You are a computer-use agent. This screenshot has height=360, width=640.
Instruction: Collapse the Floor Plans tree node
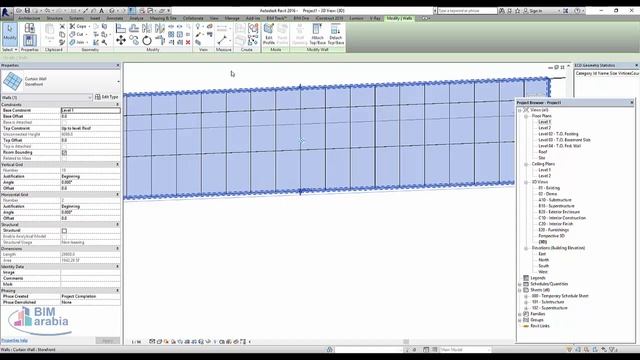pyautogui.click(x=526, y=116)
